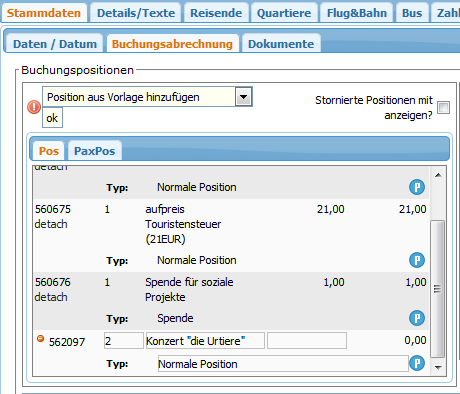Click the red exclamation warning icon
The height and width of the screenshot is (394, 460).
34,107
